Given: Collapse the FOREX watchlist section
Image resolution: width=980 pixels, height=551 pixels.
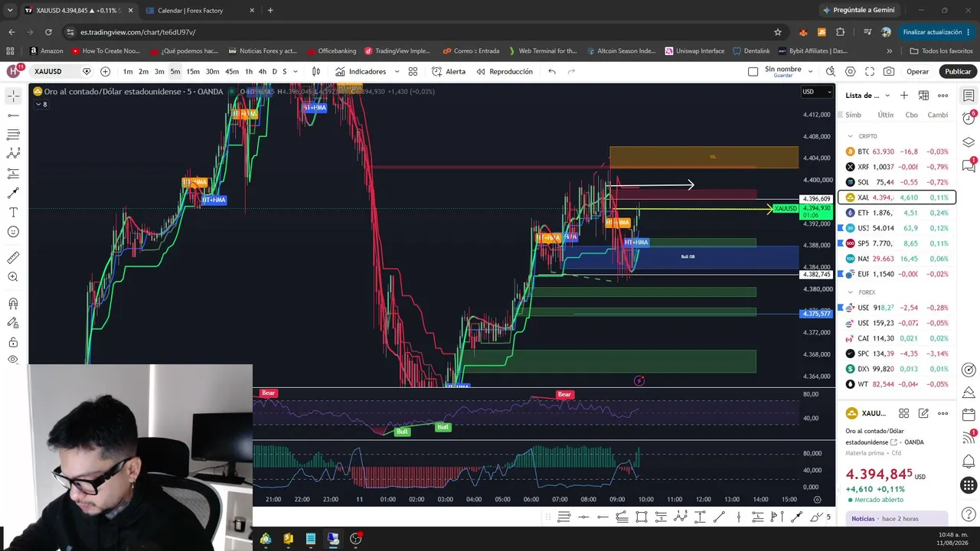Looking at the screenshot, I should pyautogui.click(x=850, y=292).
